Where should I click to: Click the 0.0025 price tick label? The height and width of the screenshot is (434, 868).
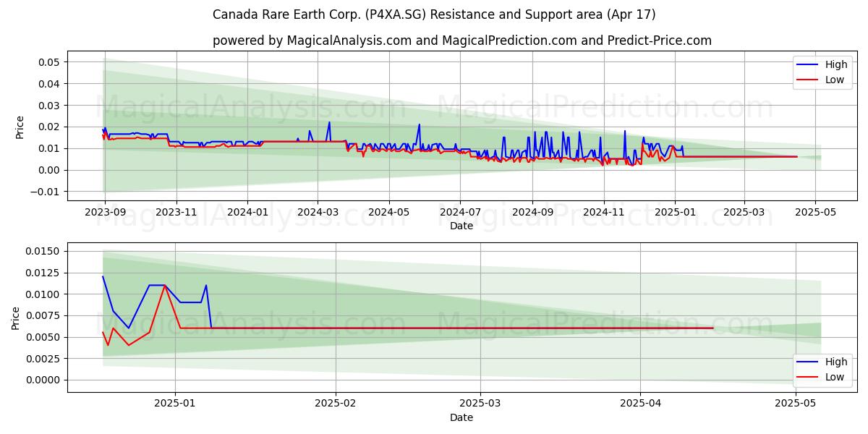44,359
